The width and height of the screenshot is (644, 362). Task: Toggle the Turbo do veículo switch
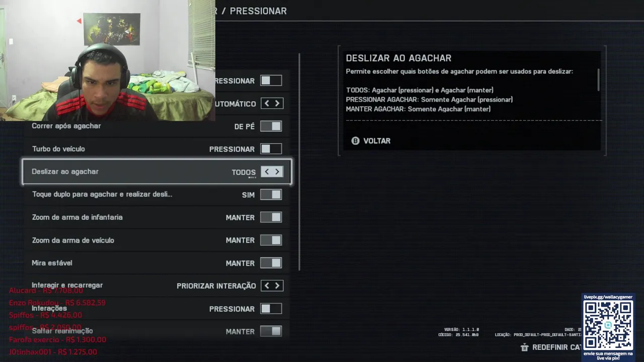tap(271, 149)
